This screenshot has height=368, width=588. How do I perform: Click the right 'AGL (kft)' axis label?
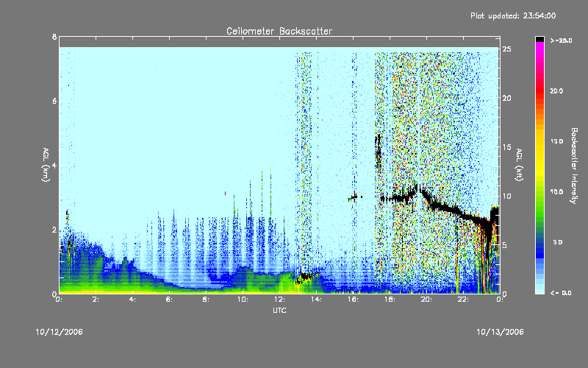(x=519, y=165)
